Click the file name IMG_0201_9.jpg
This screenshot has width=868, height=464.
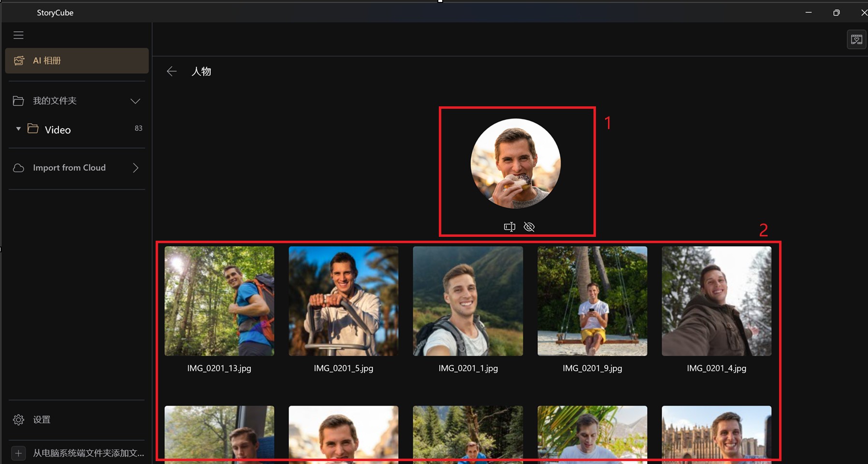click(x=593, y=368)
